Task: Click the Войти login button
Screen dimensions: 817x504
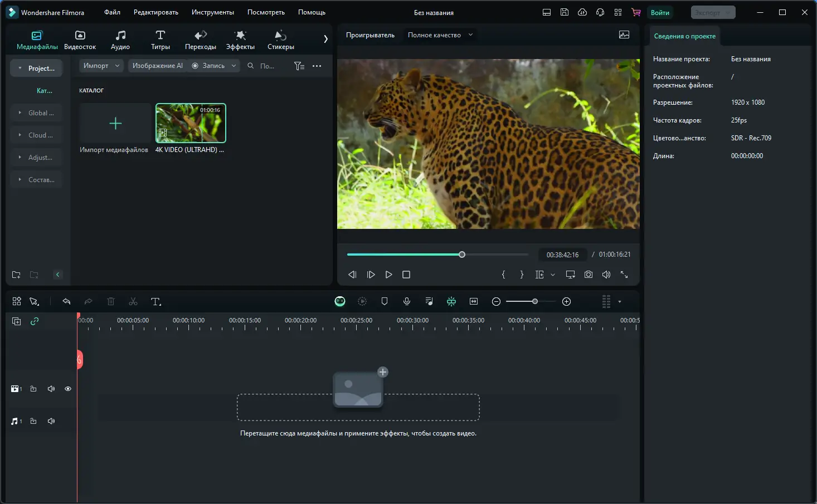Action: (x=660, y=12)
